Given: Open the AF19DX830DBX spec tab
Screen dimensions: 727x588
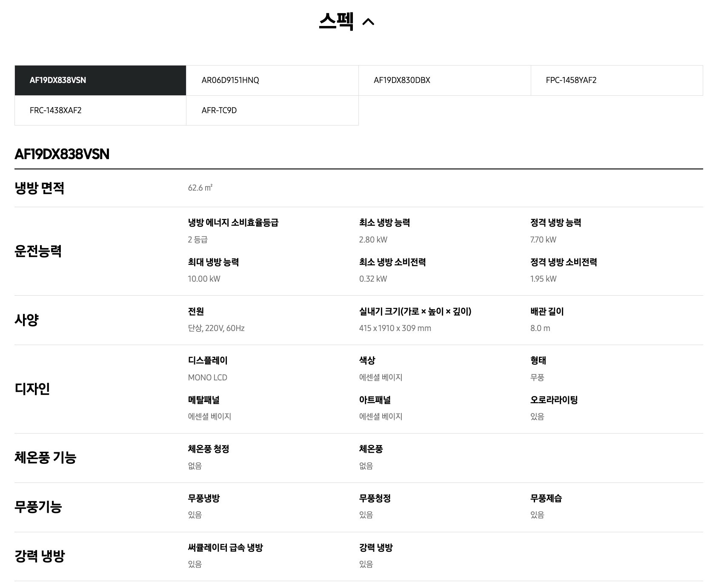Looking at the screenshot, I should pyautogui.click(x=444, y=80).
